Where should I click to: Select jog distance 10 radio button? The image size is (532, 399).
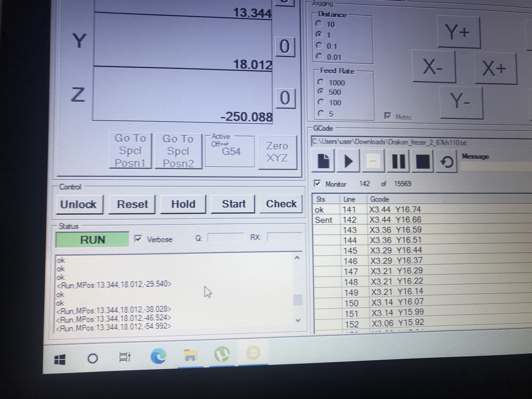[x=319, y=24]
